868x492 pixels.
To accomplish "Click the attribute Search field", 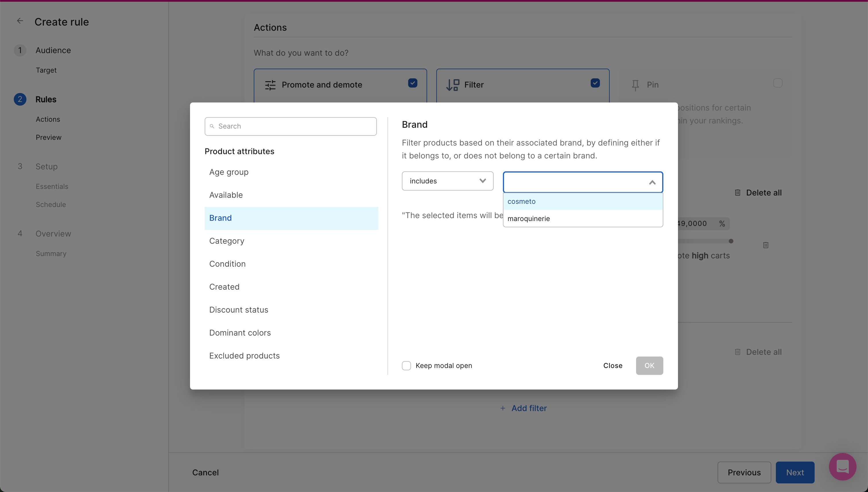I will click(x=290, y=126).
